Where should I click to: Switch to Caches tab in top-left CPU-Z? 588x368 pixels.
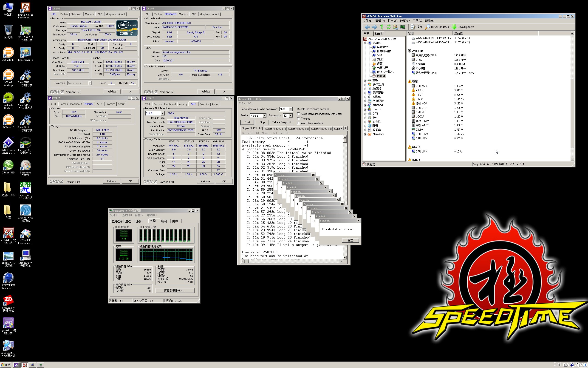(64, 14)
